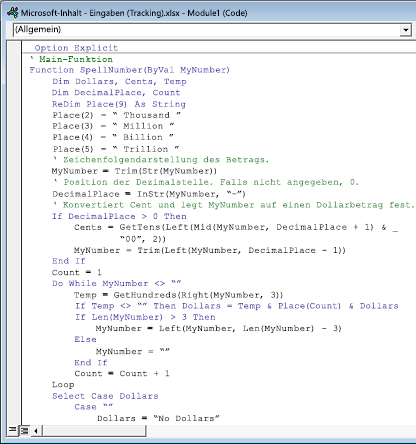The image size is (416, 444).
Task: Click the window title bar text Module1 (Code)
Action: [217, 13]
